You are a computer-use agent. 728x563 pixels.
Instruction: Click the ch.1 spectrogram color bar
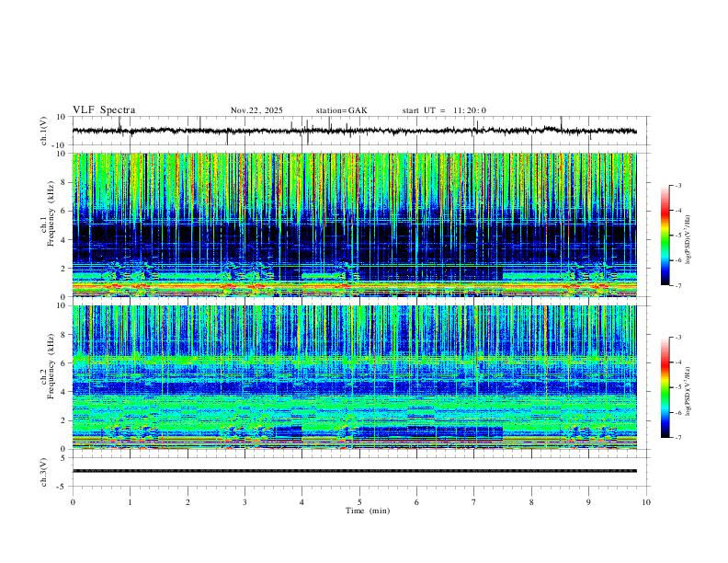(665, 236)
